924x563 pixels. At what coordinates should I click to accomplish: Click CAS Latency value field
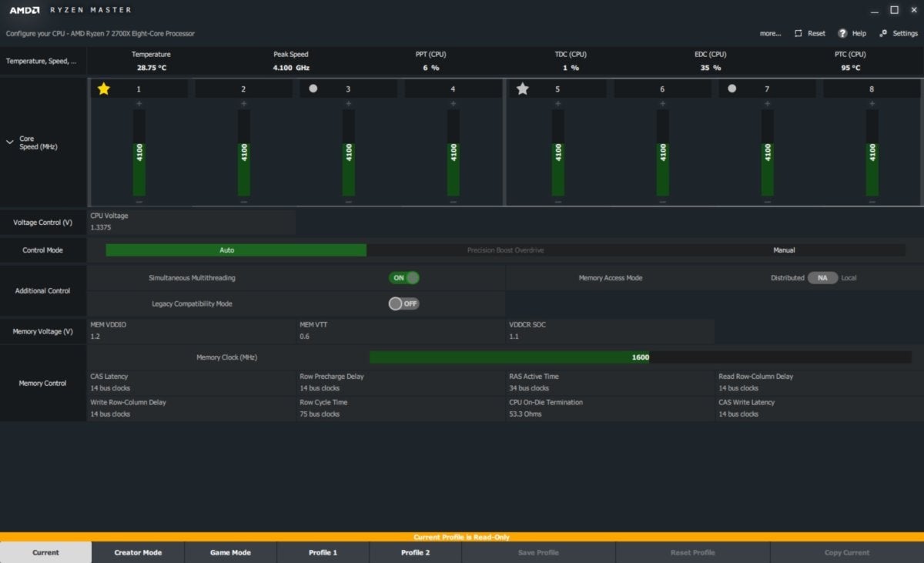(192, 383)
